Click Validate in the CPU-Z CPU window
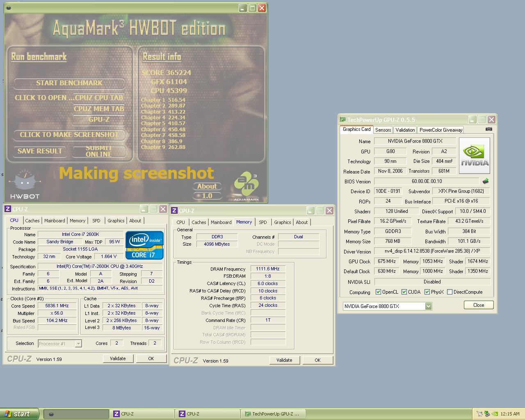525x420 pixels. (118, 358)
